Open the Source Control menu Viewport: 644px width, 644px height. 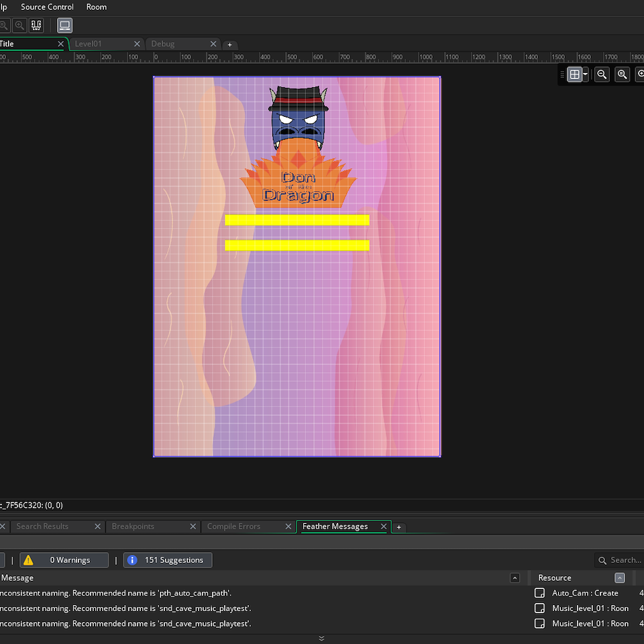[x=47, y=7]
